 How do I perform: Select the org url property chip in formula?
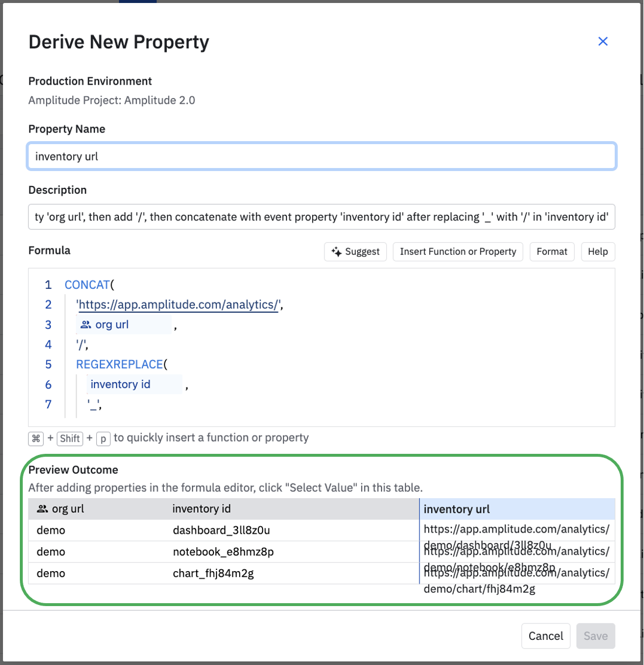pos(124,324)
